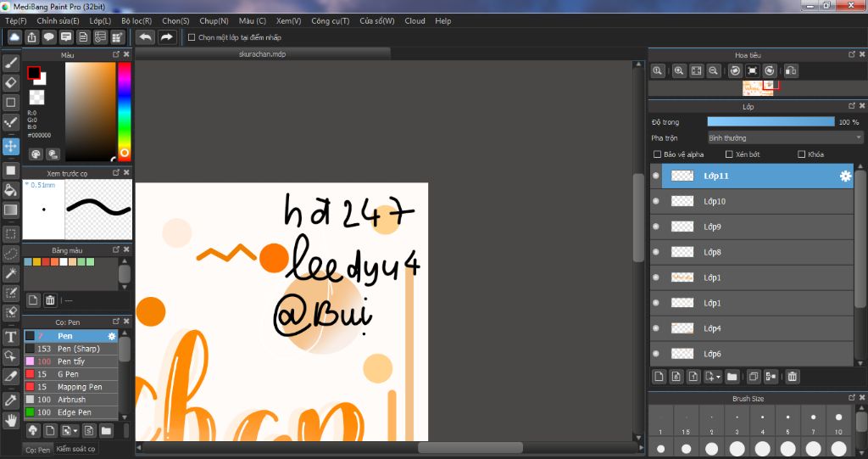Image resolution: width=868 pixels, height=459 pixels.
Task: Fit canvas to window in Navigator
Action: pos(697,71)
